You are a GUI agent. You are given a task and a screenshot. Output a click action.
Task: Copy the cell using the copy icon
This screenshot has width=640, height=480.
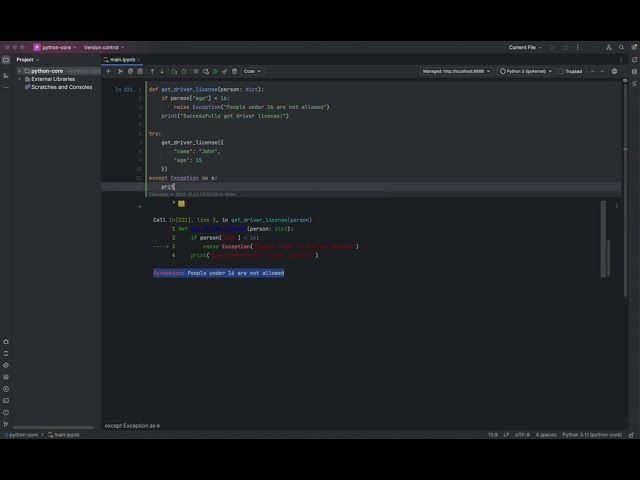click(x=130, y=71)
